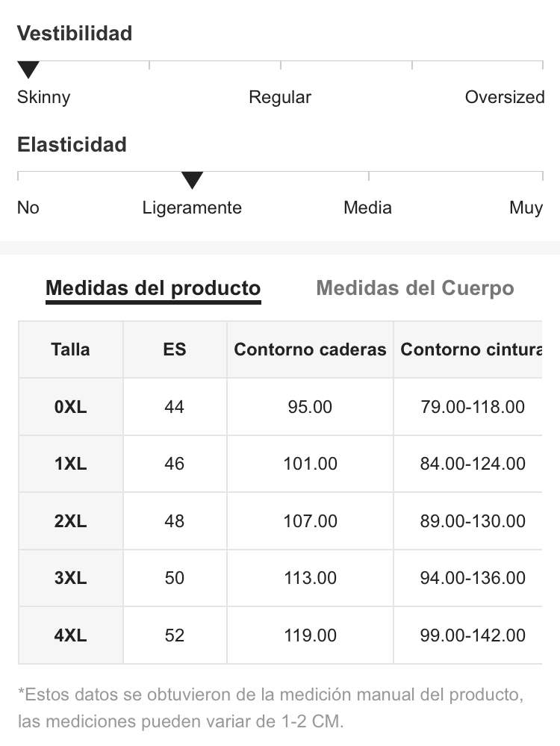The width and height of the screenshot is (560, 746).
Task: Click the Contorno caderas column header
Action: (310, 349)
